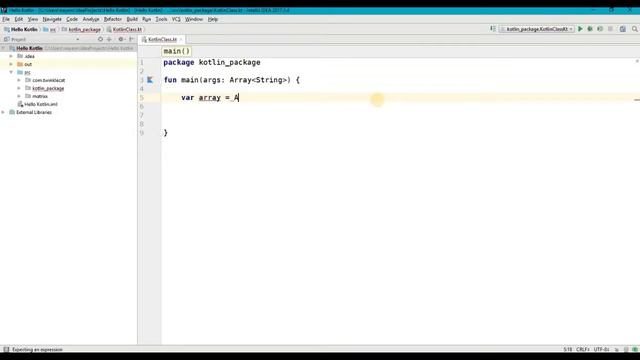Click the Make Project icon left of run configuration
The height and width of the screenshot is (360, 640).
coord(493,29)
